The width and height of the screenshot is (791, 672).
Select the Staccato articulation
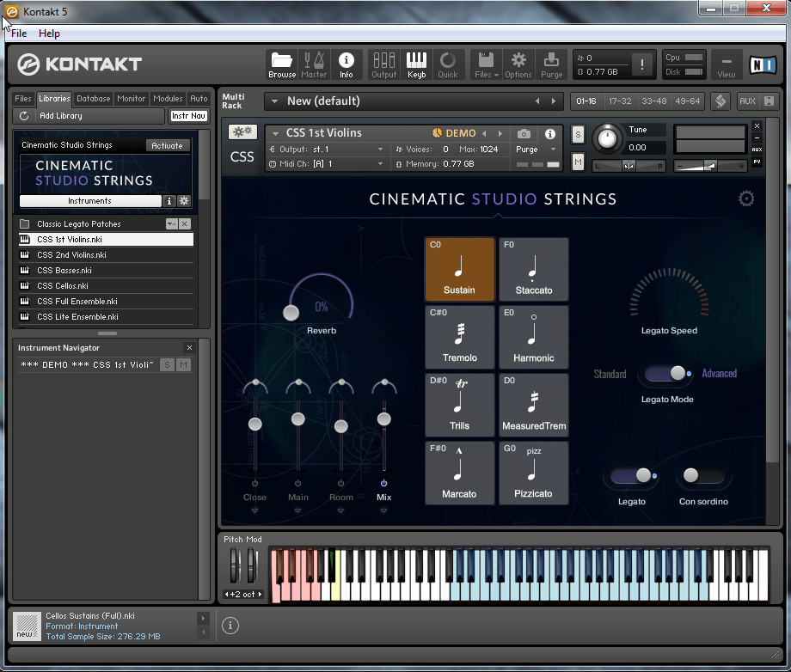[533, 269]
